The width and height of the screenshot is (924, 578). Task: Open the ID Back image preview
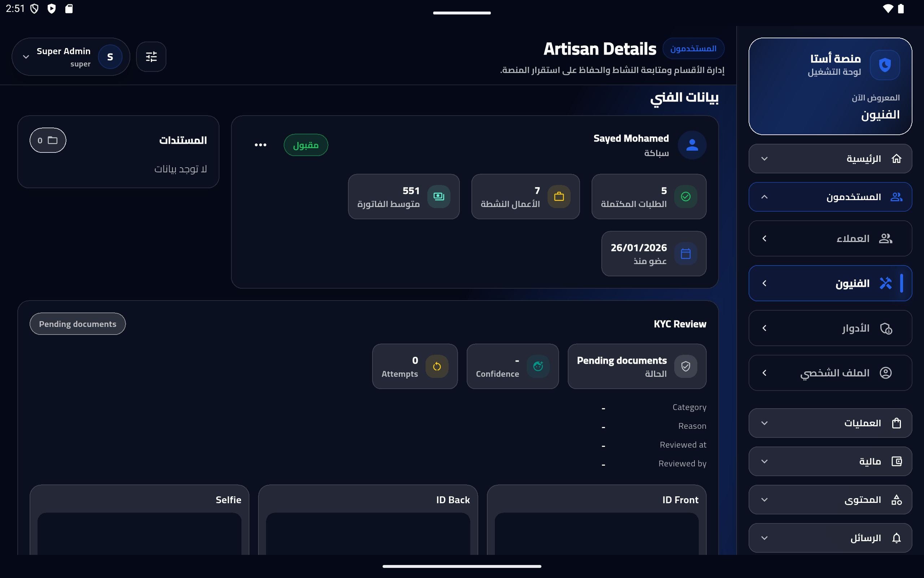368,534
